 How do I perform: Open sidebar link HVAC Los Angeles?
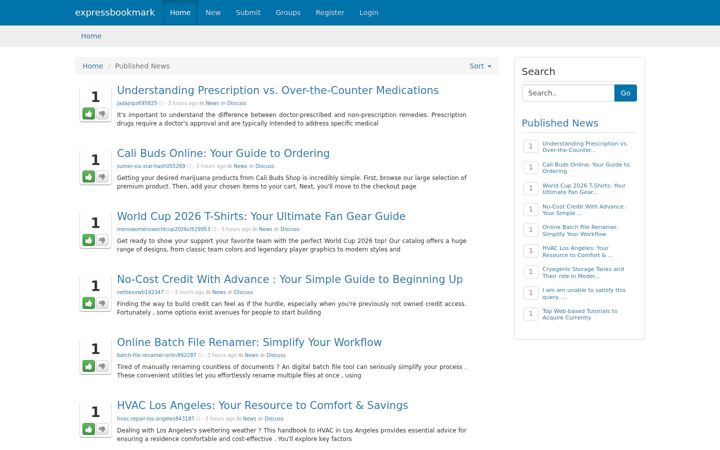(577, 252)
